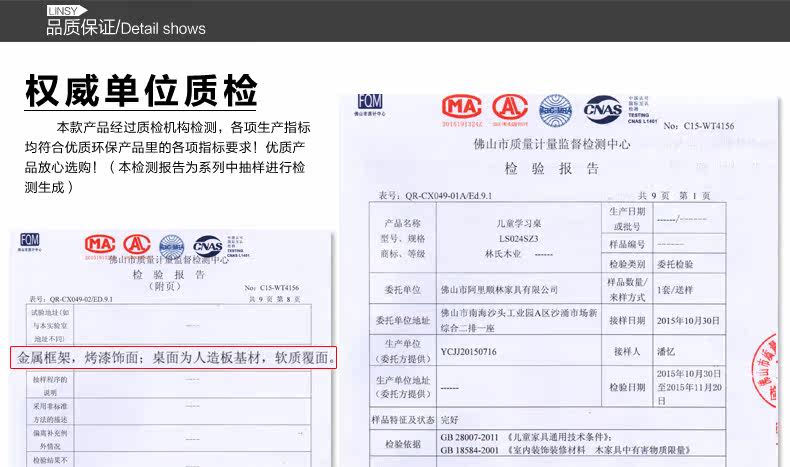Screen dimensions: 790x467
Task: Click the '委托单位地址' label cell
Action: [x=403, y=320]
